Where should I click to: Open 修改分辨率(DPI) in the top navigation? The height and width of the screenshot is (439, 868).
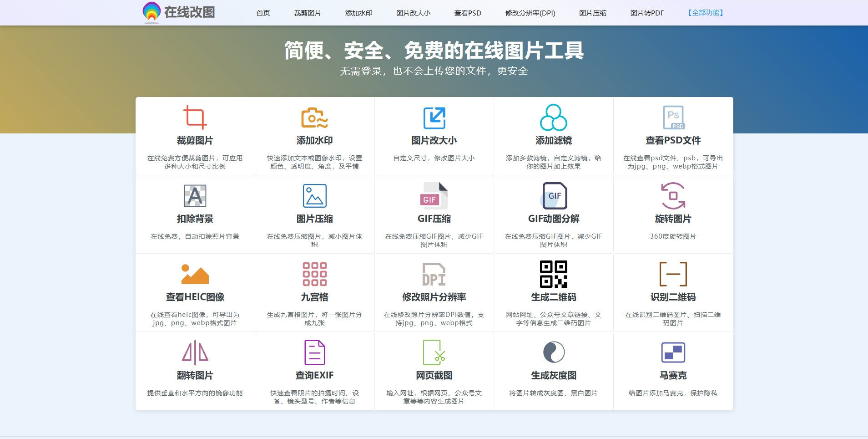click(530, 13)
